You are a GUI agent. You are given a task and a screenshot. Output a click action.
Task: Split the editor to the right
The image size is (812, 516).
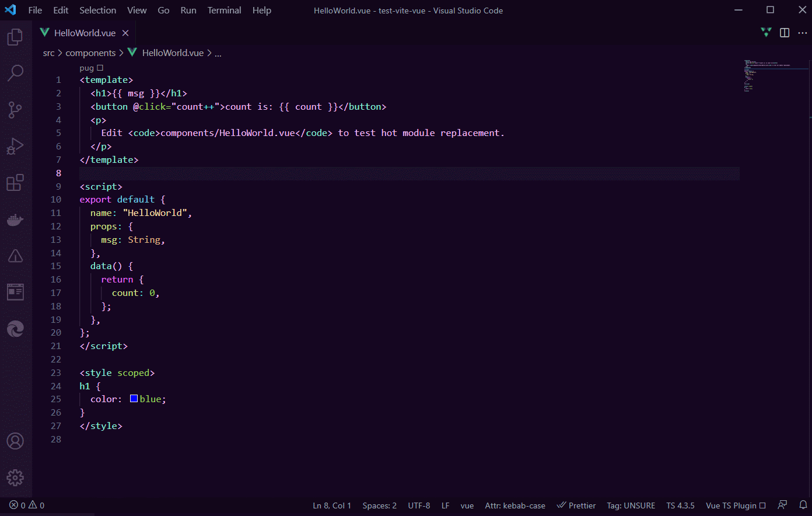(x=785, y=33)
